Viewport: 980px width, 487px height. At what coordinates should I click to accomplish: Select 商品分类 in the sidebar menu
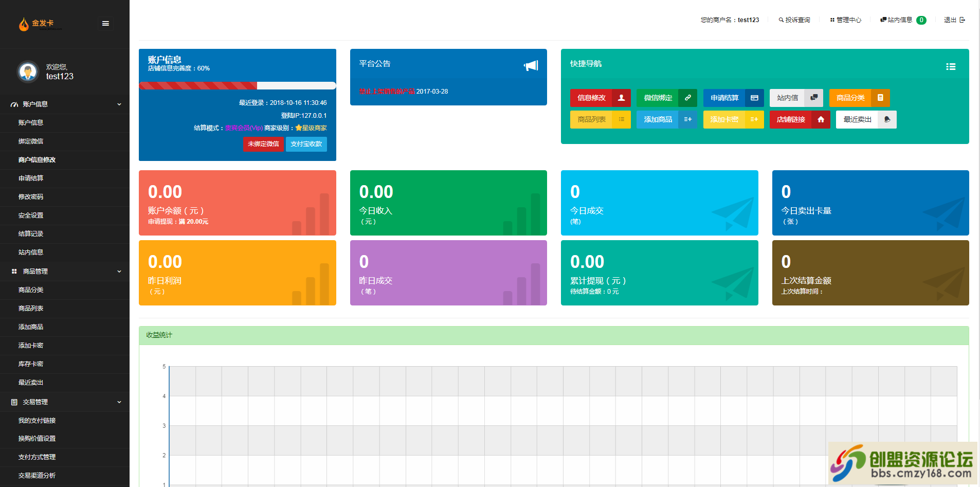[x=65, y=290]
